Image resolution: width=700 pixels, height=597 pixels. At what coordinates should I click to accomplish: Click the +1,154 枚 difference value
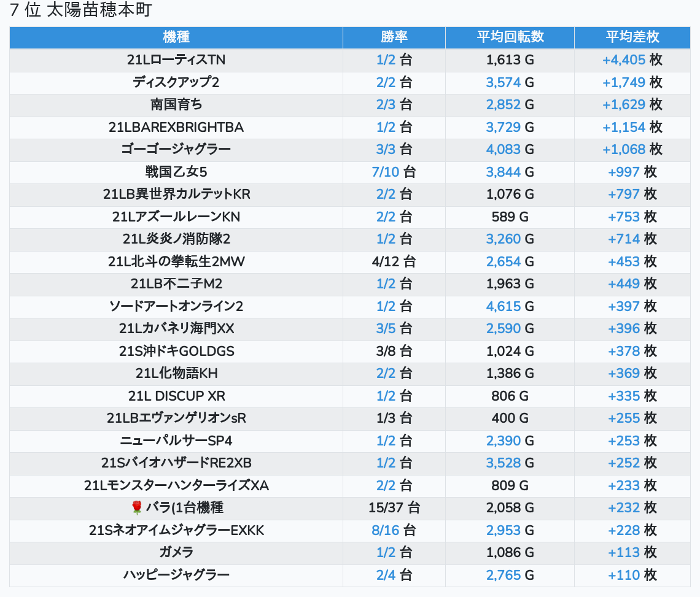[632, 127]
